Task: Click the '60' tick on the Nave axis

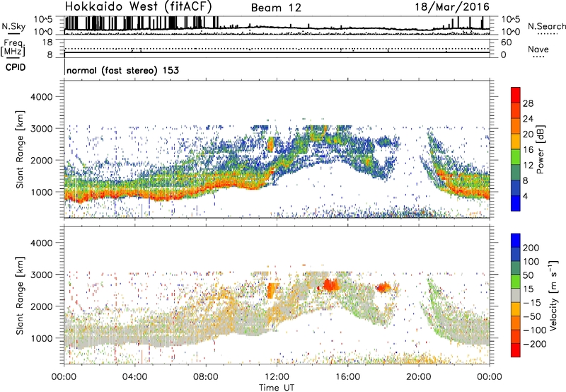Action: coord(506,42)
